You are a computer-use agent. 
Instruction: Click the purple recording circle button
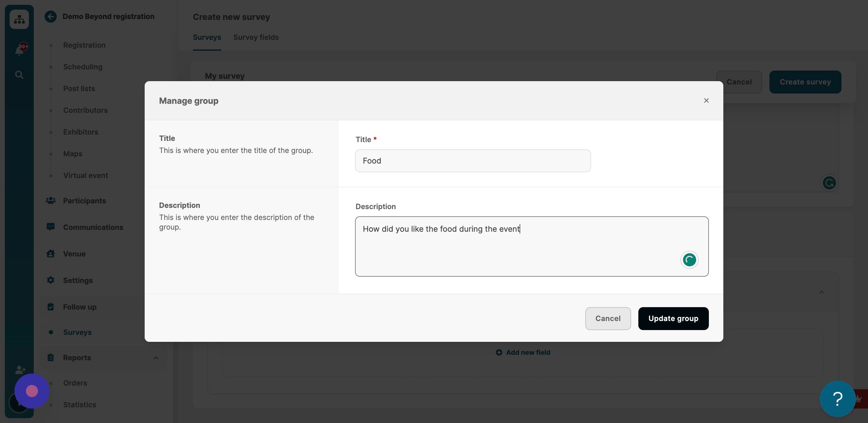(x=32, y=391)
